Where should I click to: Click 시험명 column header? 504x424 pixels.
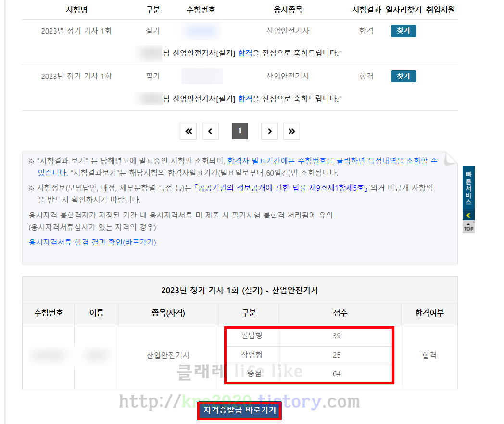click(77, 10)
